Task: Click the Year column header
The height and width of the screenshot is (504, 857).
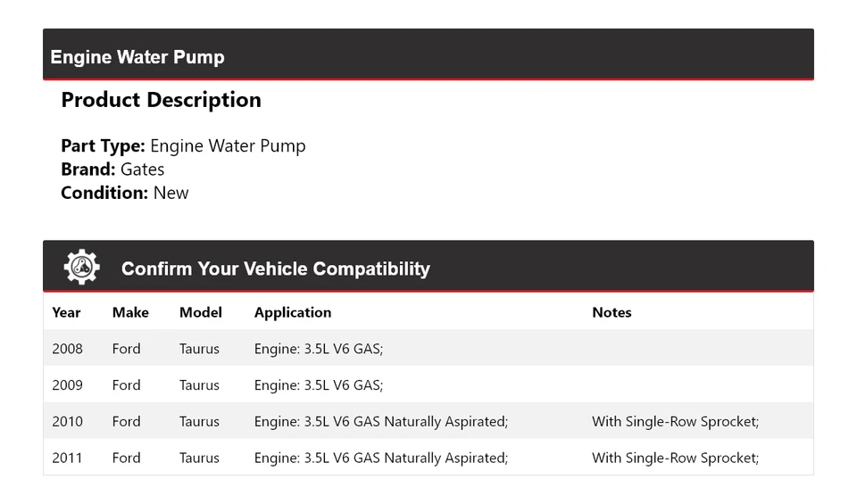Action: 66,312
